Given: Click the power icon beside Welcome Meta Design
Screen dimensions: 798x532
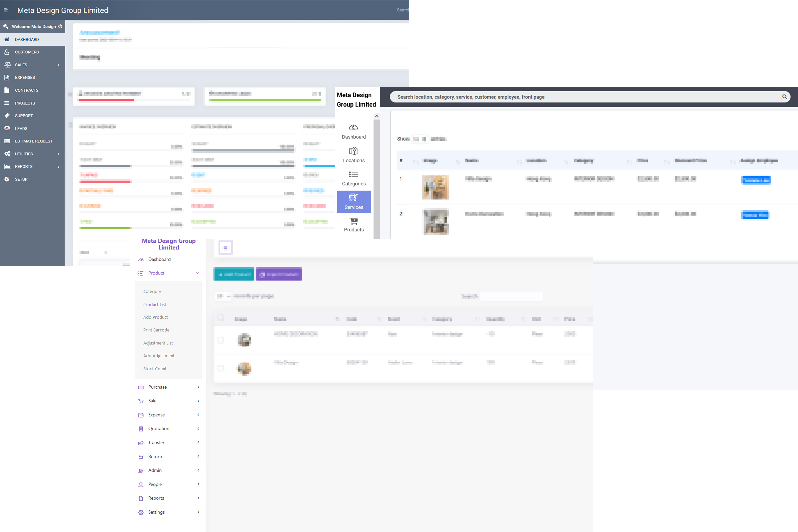Looking at the screenshot, I should [x=60, y=26].
